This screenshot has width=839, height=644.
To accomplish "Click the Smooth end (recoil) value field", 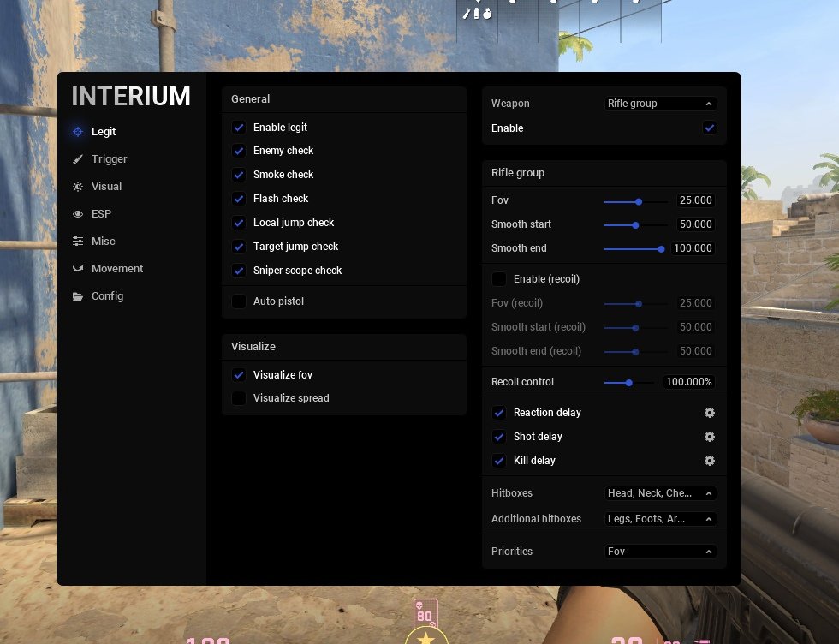I will click(695, 351).
